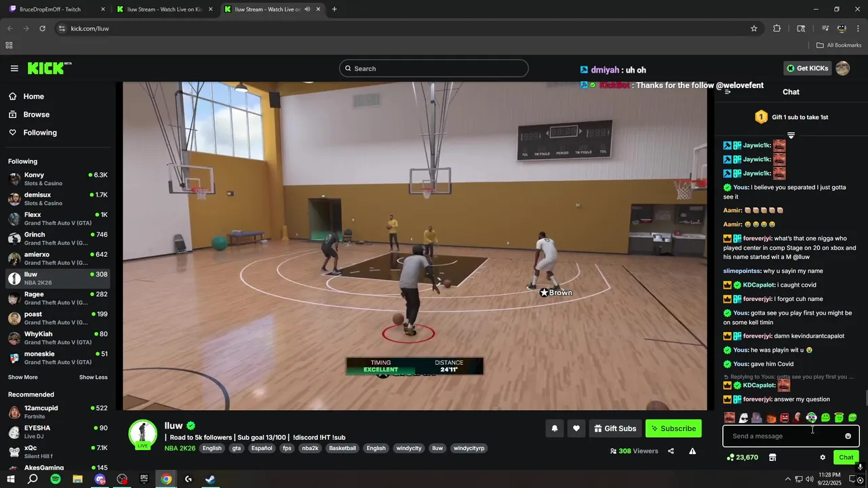This screenshot has height=488, width=868.
Task: Click the green Subscribe button
Action: 673,428
